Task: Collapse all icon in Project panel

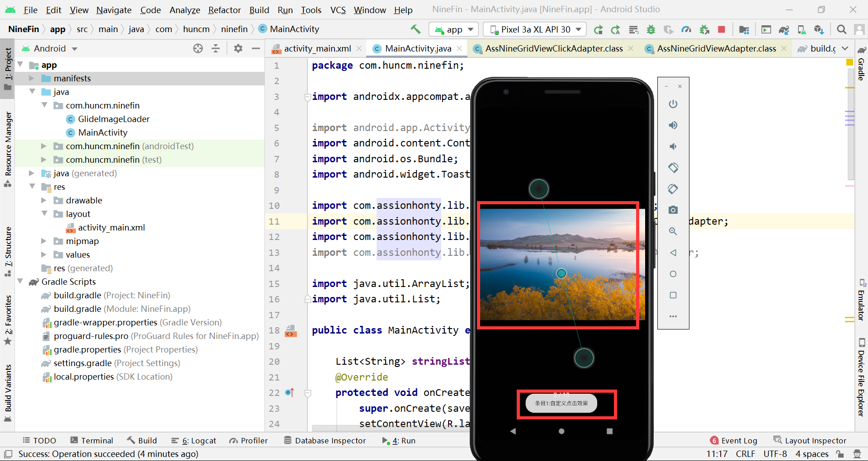Action: [216, 48]
